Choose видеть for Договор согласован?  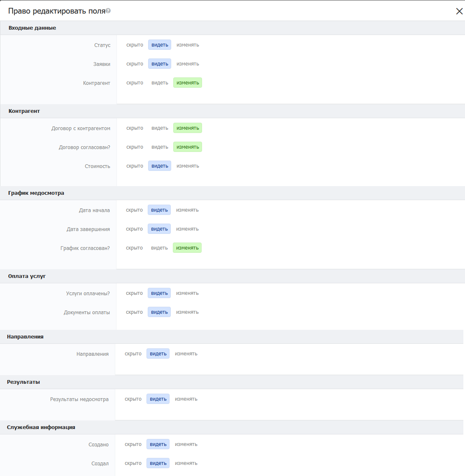[x=160, y=147]
